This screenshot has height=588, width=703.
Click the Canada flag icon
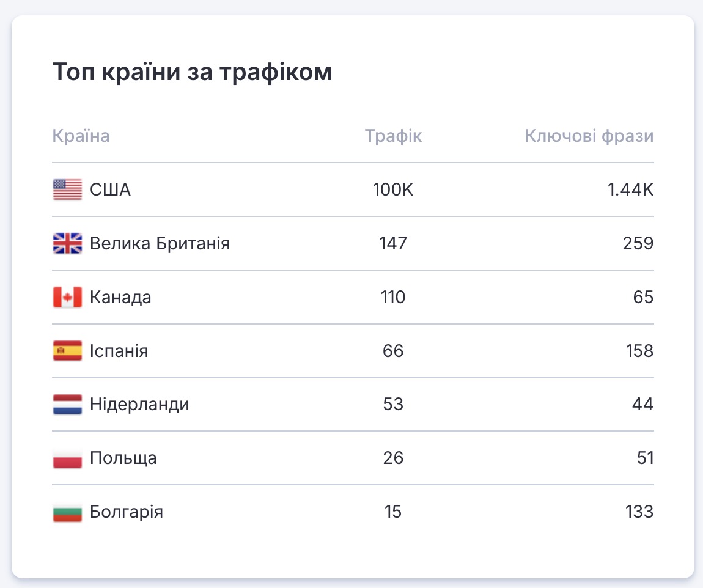tap(67, 298)
